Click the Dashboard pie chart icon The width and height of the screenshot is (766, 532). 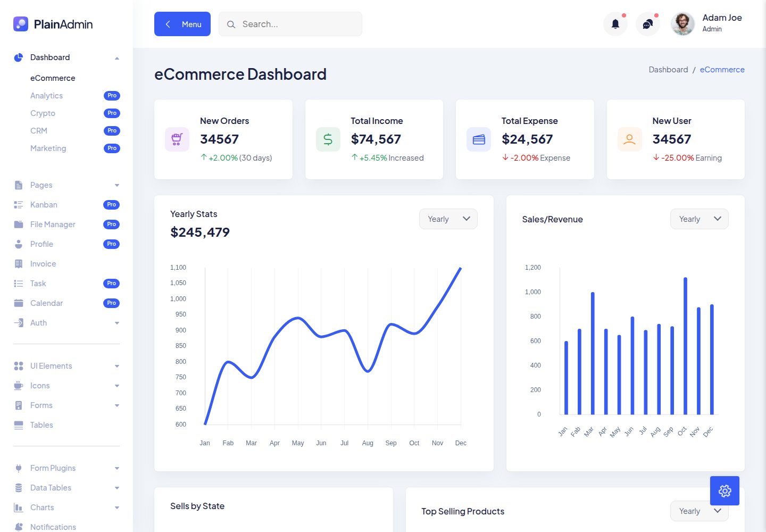[x=19, y=57]
